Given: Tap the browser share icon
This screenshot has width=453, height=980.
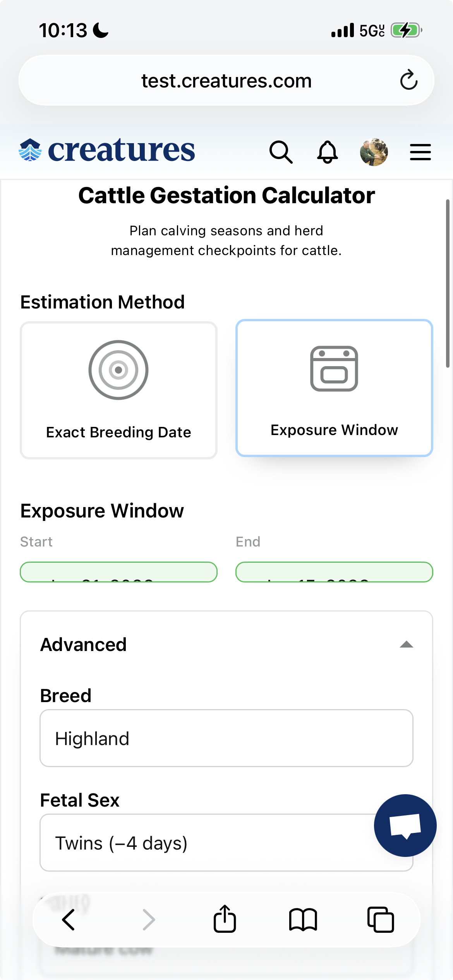Looking at the screenshot, I should point(225,918).
